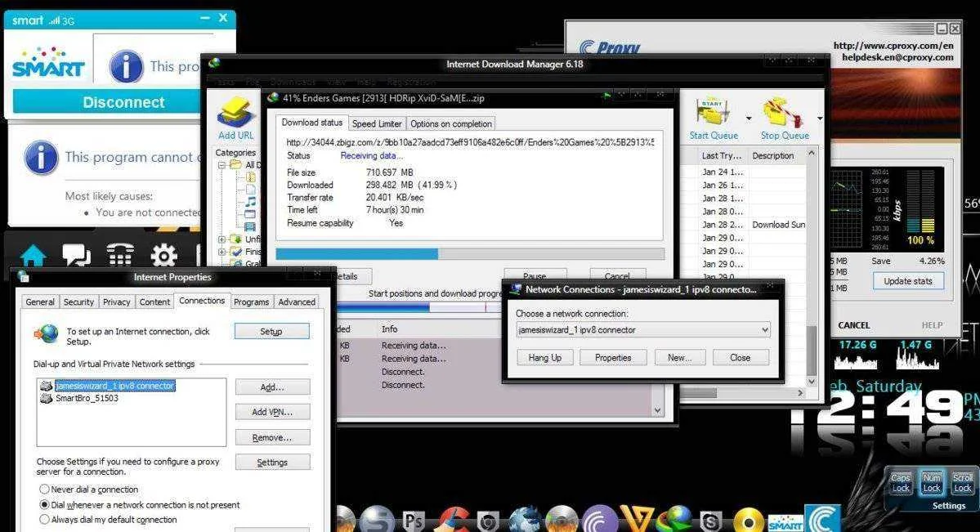The height and width of the screenshot is (532, 980).
Task: Switch to the Options on completion tab
Action: [x=450, y=123]
